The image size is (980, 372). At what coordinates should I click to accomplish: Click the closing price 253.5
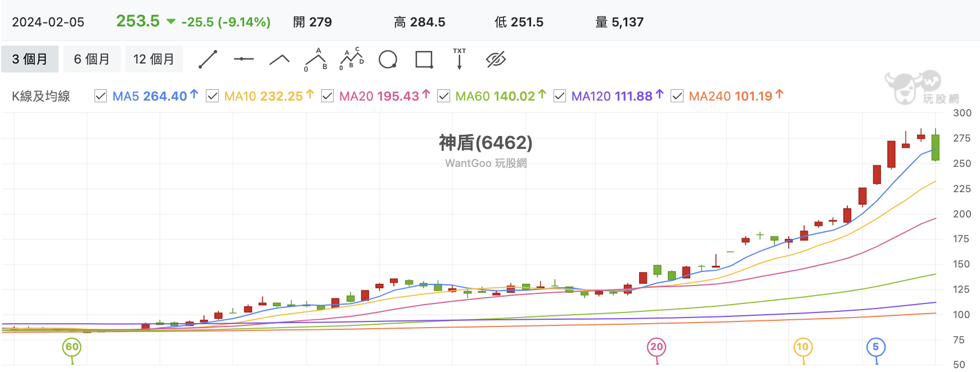tap(138, 21)
